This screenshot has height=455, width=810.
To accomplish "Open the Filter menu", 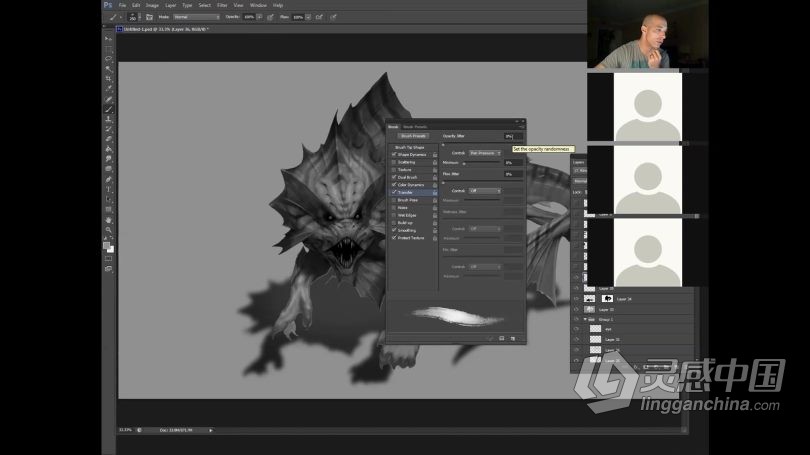I will [222, 5].
